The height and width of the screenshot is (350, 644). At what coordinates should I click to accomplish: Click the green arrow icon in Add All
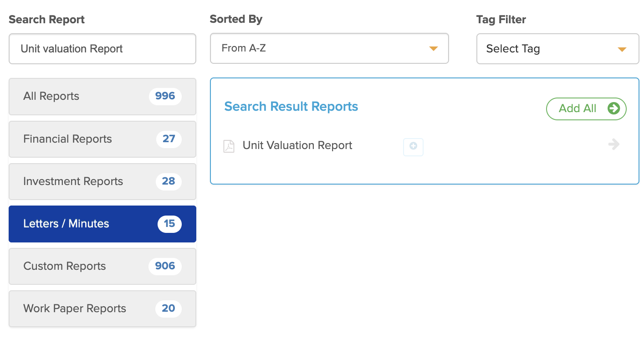(613, 108)
